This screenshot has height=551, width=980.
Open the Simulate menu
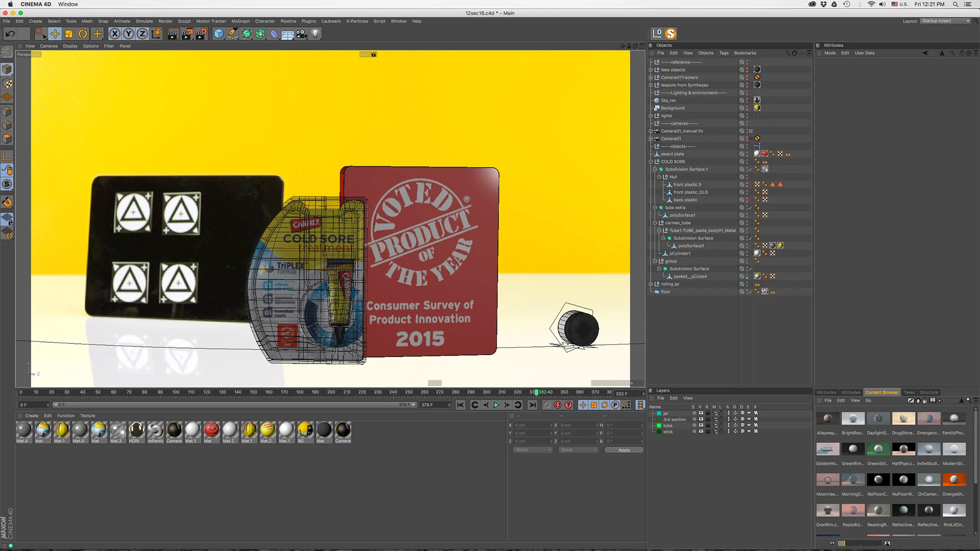click(x=144, y=21)
